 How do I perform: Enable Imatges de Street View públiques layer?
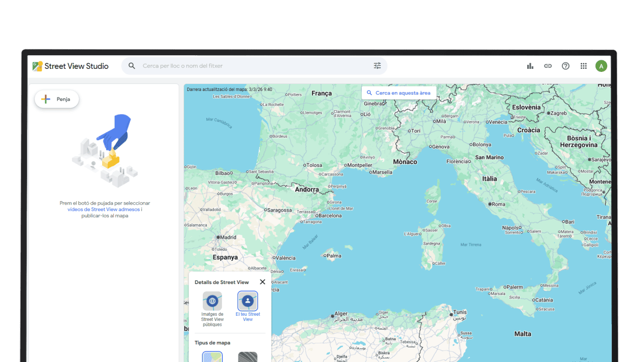(212, 301)
